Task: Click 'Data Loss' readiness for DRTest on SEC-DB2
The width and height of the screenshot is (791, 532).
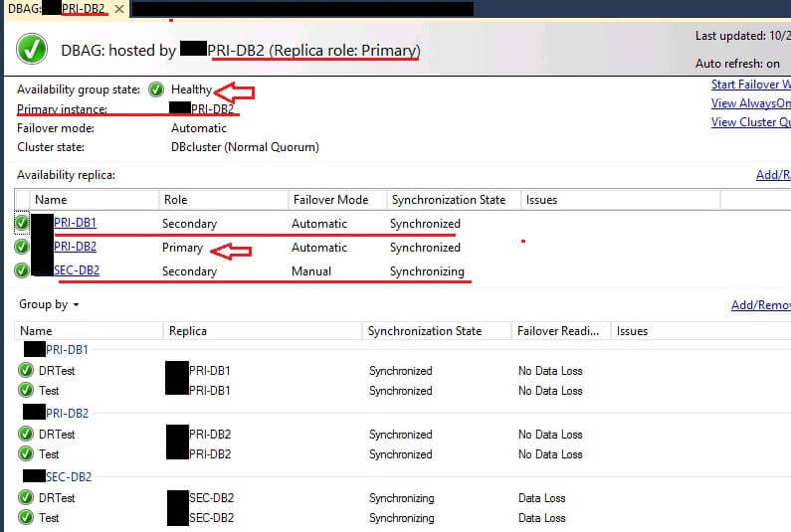Action: (542, 498)
